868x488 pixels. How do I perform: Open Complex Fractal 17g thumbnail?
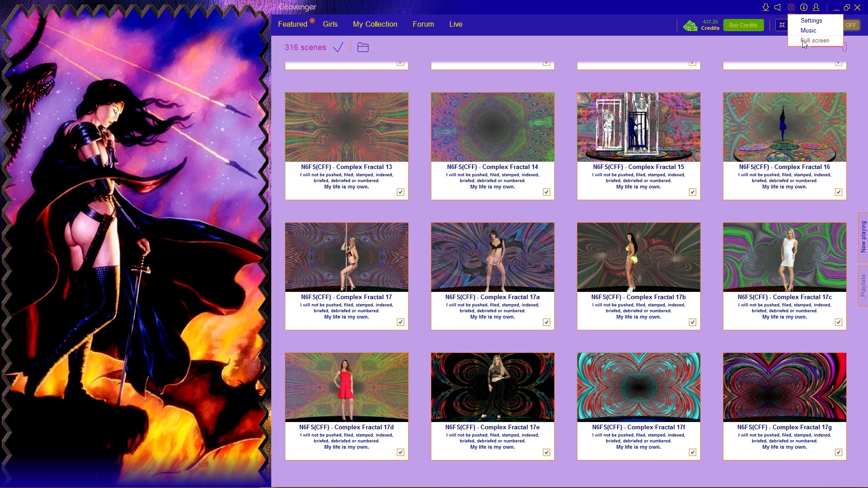pyautogui.click(x=785, y=388)
